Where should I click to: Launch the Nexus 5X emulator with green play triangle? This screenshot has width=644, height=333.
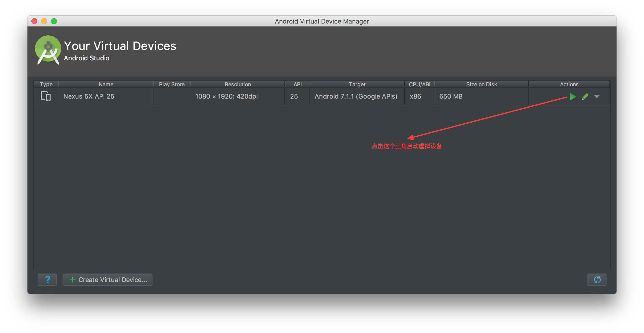click(573, 96)
